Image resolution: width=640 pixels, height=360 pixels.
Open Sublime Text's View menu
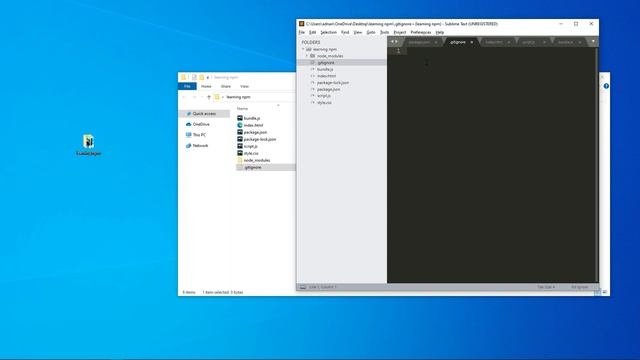pyautogui.click(x=358, y=32)
